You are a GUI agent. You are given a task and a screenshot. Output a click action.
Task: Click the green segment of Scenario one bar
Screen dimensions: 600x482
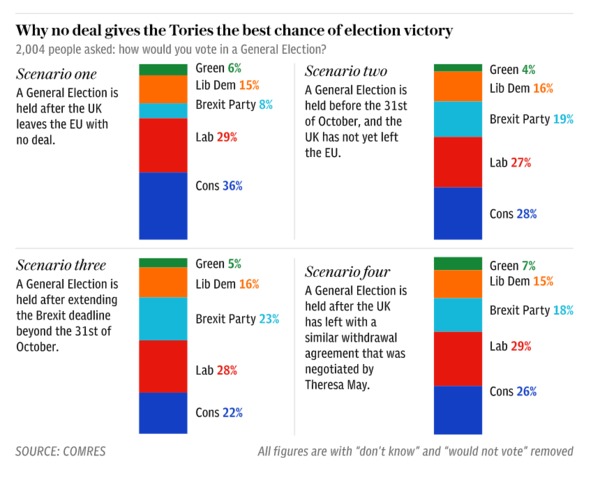click(162, 69)
